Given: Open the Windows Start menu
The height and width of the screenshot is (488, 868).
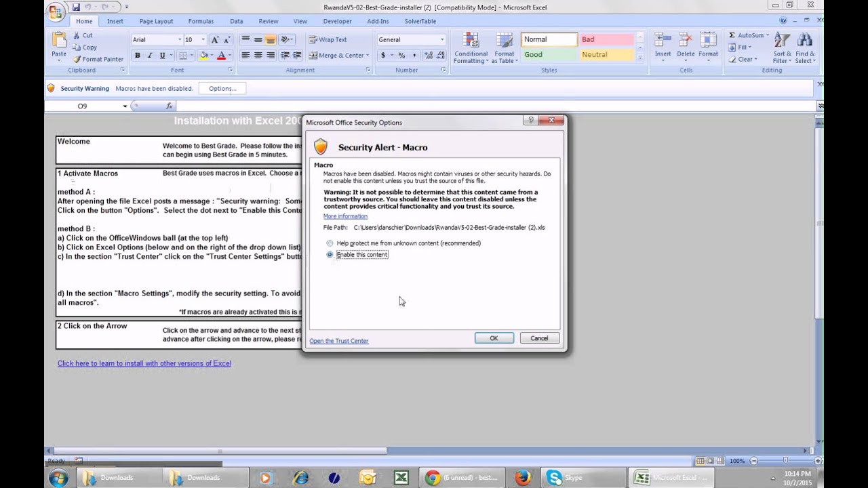Looking at the screenshot, I should [58, 478].
